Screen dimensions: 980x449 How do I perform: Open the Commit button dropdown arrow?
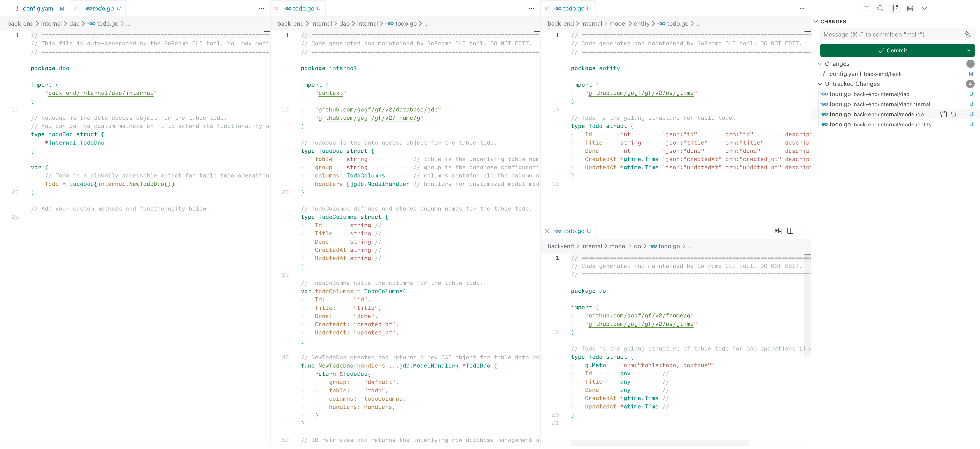point(969,50)
